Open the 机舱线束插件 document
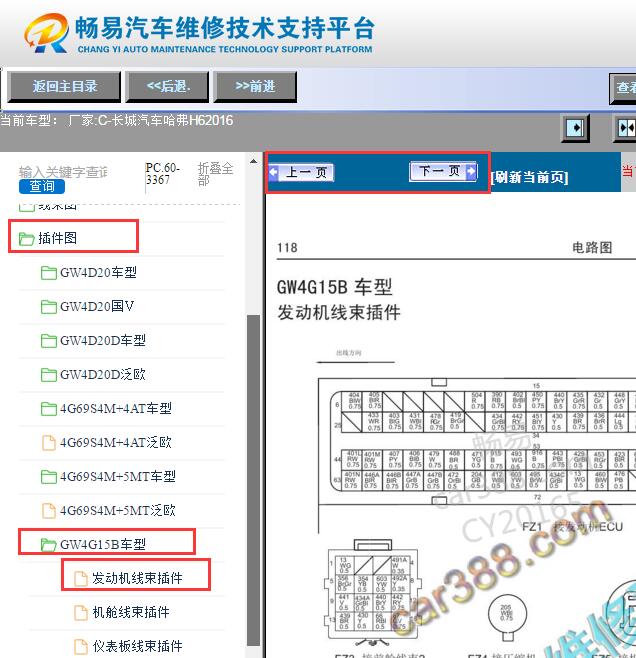Viewport: 636px width, 658px height. tap(131, 612)
